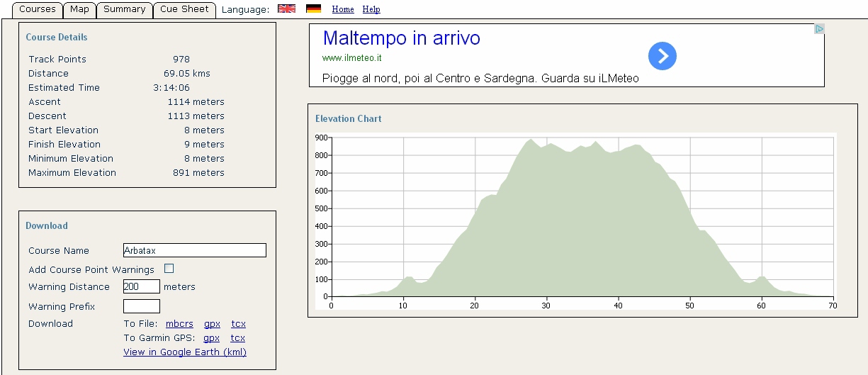
Task: Switch language to English via UK flag
Action: [286, 9]
